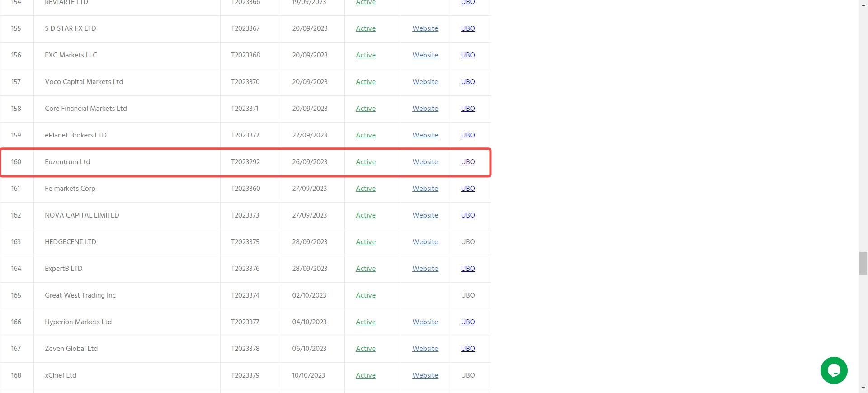Select the date 26/09/2023
This screenshot has width=868, height=393.
click(x=310, y=162)
